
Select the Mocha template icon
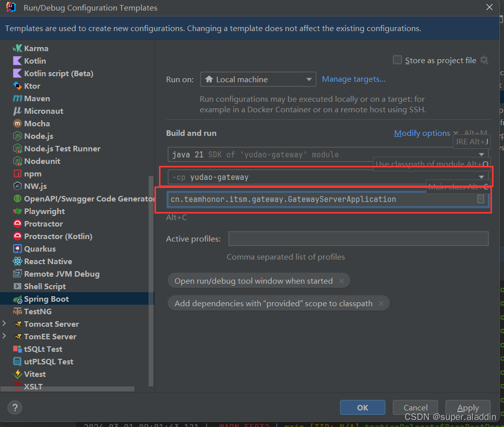(18, 123)
